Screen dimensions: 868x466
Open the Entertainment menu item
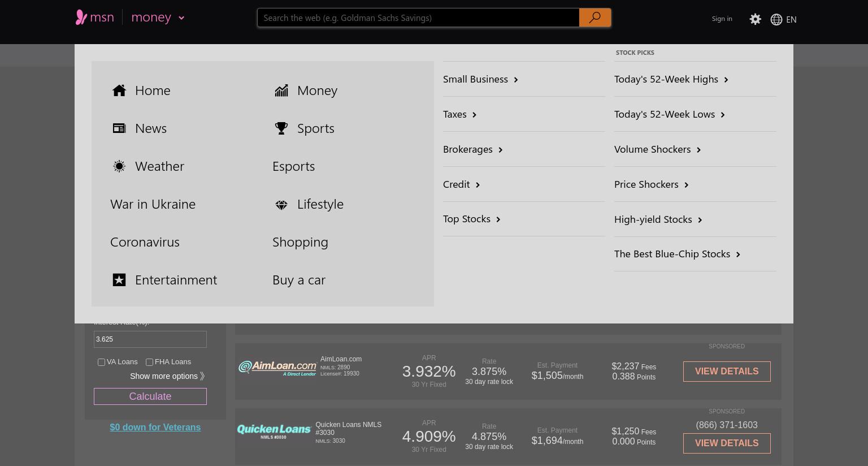click(176, 280)
